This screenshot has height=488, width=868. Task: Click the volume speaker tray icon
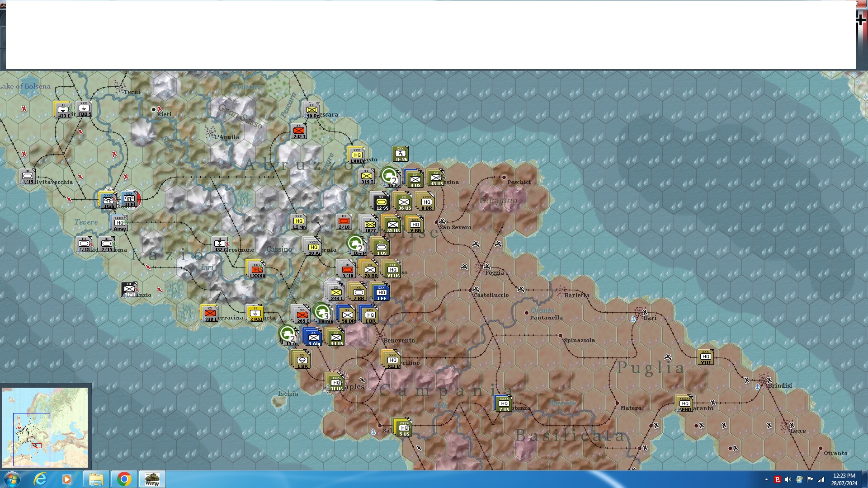pyautogui.click(x=788, y=479)
